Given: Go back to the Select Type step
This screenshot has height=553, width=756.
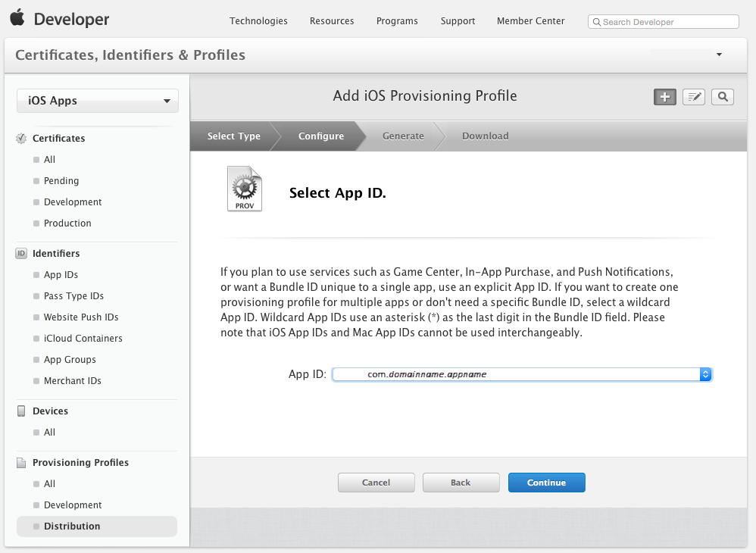Looking at the screenshot, I should tap(233, 136).
